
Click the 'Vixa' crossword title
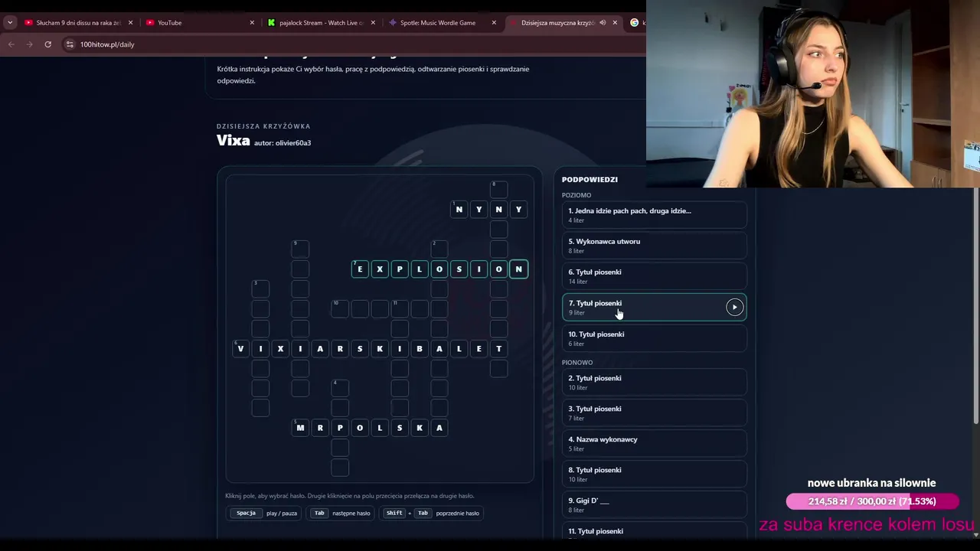tap(233, 141)
